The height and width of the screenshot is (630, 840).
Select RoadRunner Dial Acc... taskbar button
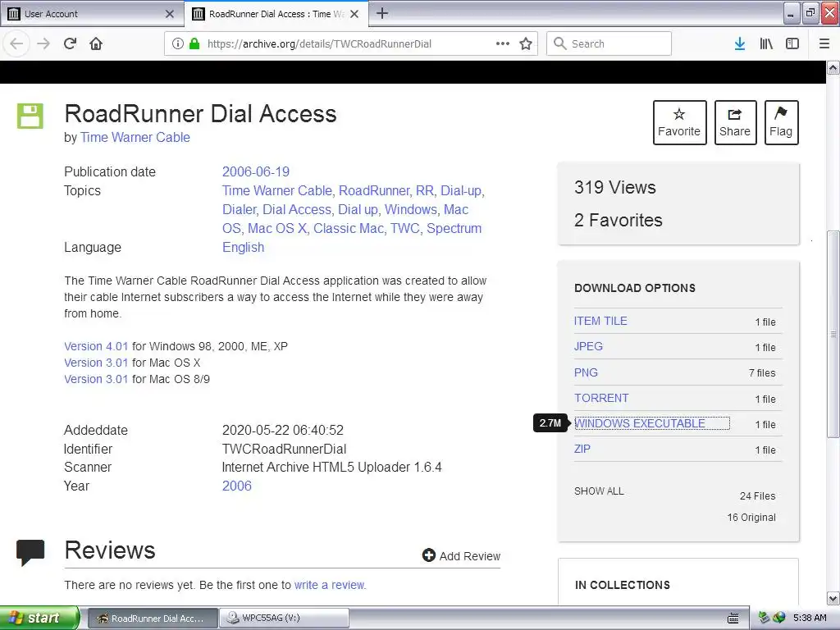pos(153,619)
